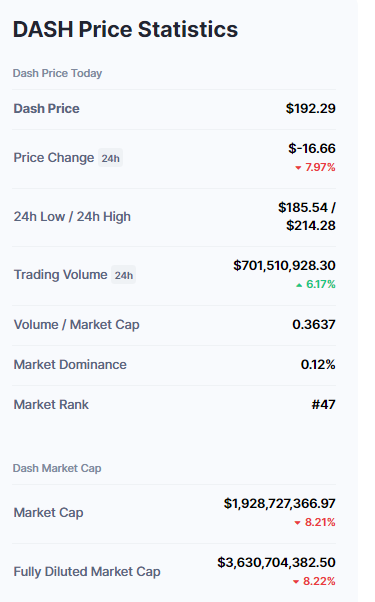The image size is (375, 602).
Task: Click the Dash Market Cap section label
Action: (57, 468)
